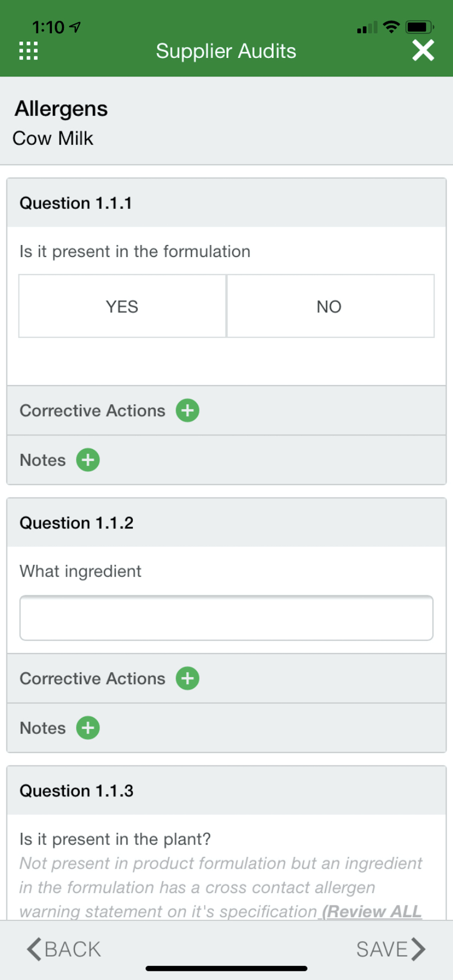Add a note to Question 1.1.2
This screenshot has width=453, height=980.
tap(88, 728)
